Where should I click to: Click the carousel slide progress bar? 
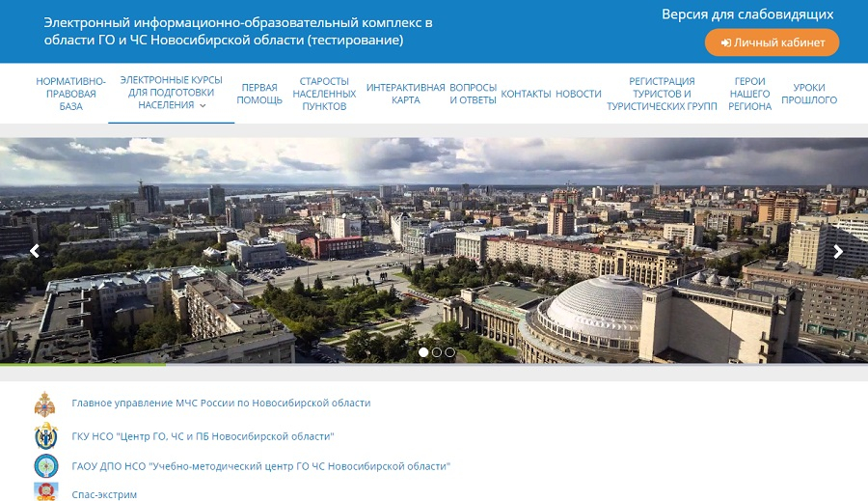coord(434,364)
